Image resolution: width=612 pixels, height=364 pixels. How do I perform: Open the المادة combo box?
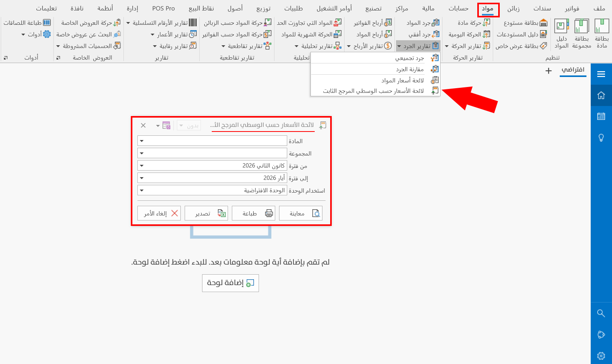tap(212, 141)
